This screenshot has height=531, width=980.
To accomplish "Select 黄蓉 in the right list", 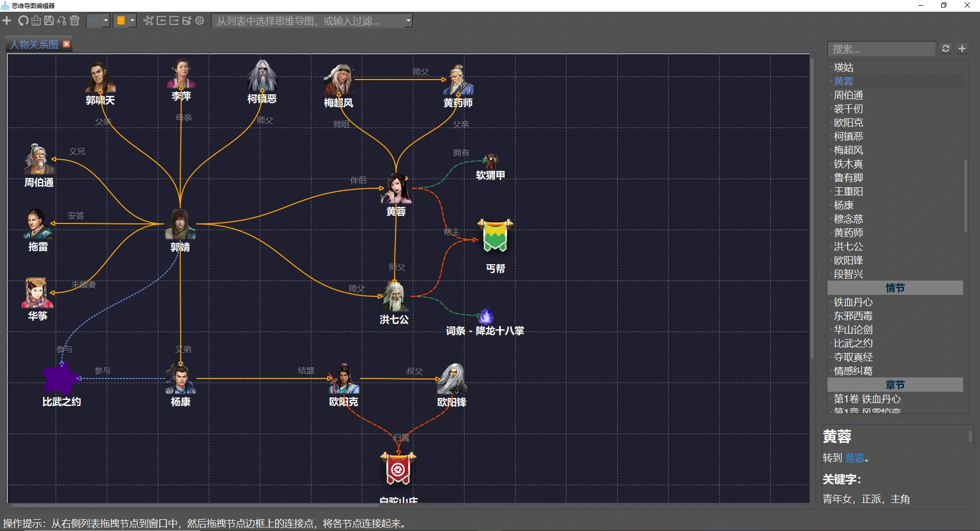I will (x=844, y=81).
